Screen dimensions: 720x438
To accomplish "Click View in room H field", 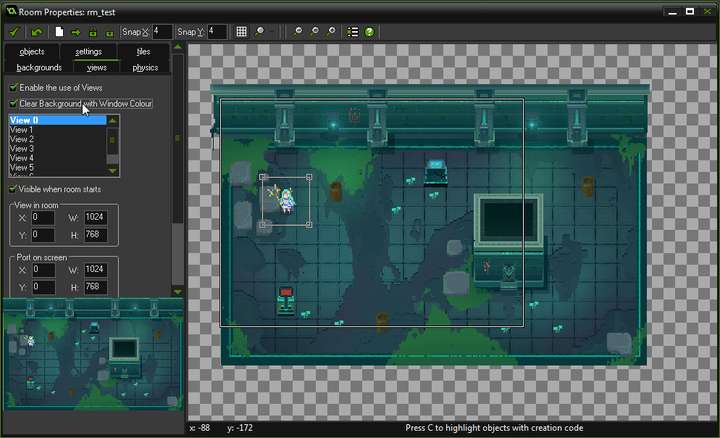I will (96, 235).
